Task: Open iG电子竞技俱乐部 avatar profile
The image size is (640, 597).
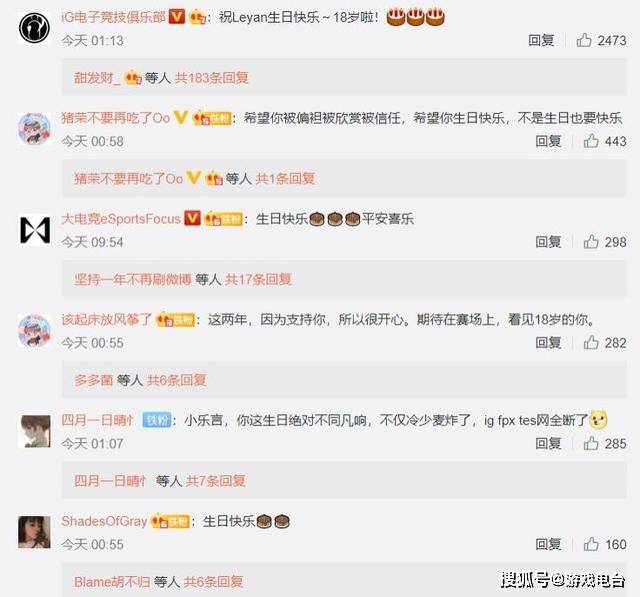Action: 34,28
